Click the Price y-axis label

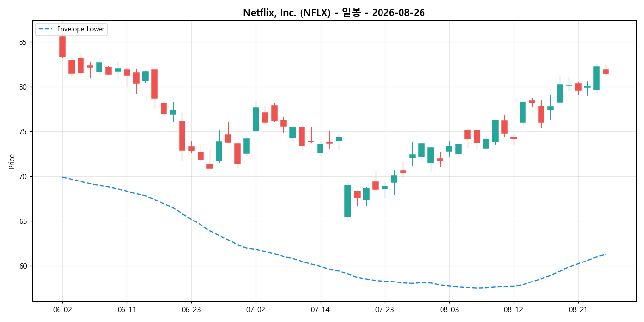tap(12, 161)
